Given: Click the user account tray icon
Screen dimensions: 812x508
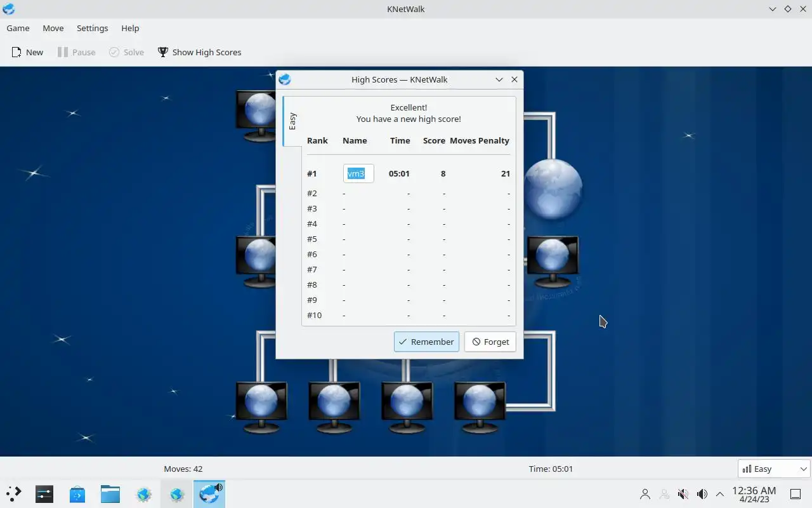Looking at the screenshot, I should (645, 494).
